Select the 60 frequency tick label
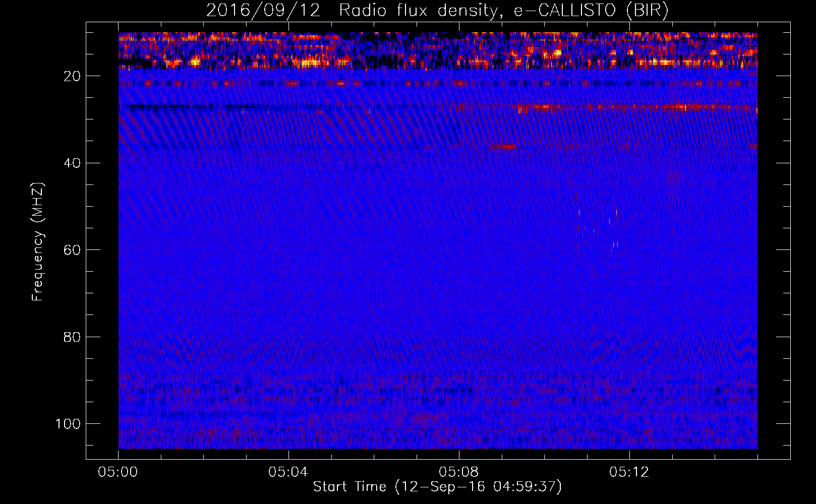The height and width of the screenshot is (504, 816). [x=73, y=250]
